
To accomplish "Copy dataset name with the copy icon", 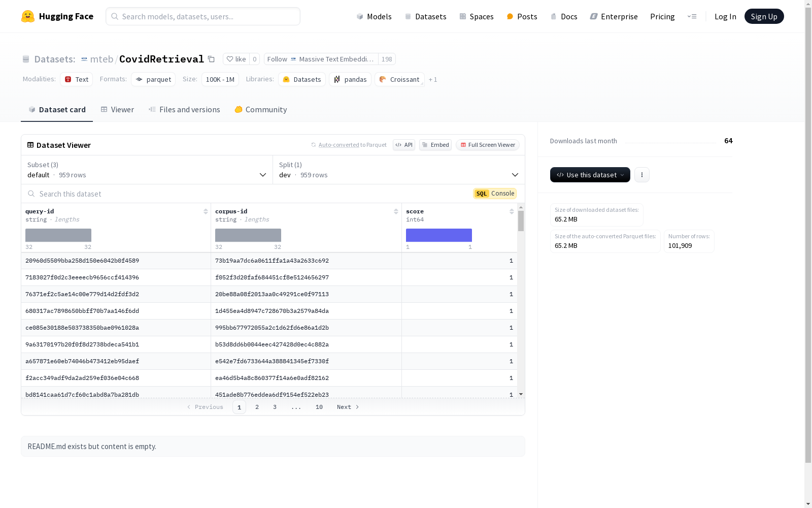I will click(211, 59).
